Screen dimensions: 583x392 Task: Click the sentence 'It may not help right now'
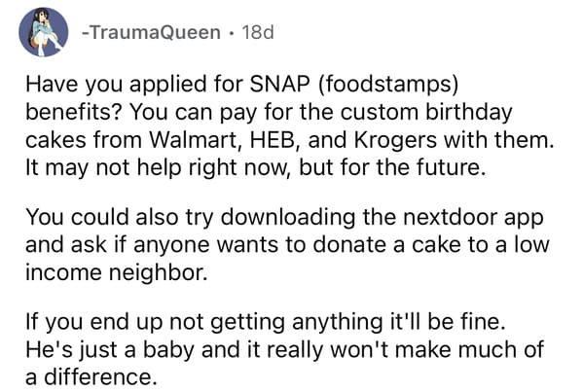(256, 167)
